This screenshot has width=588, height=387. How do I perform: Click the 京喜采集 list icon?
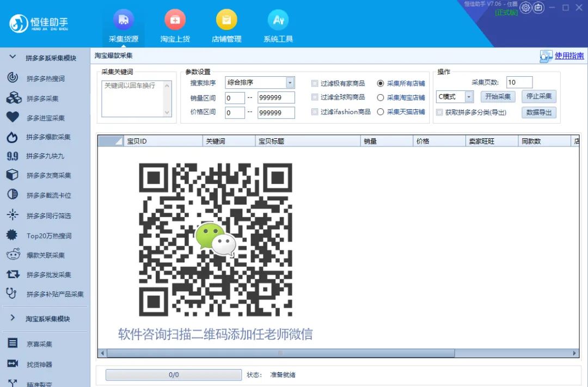pos(13,343)
